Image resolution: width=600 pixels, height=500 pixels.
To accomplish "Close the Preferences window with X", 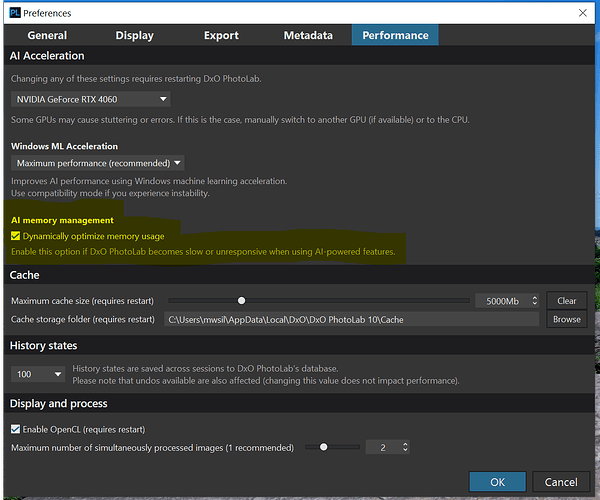I will click(x=582, y=13).
